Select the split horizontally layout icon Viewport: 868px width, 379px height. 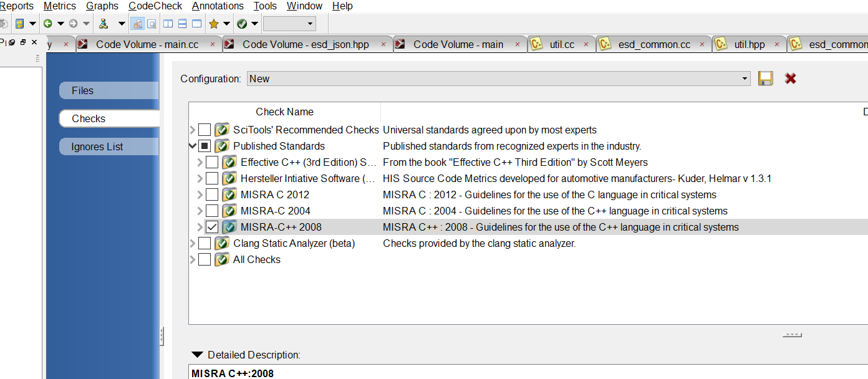[183, 24]
